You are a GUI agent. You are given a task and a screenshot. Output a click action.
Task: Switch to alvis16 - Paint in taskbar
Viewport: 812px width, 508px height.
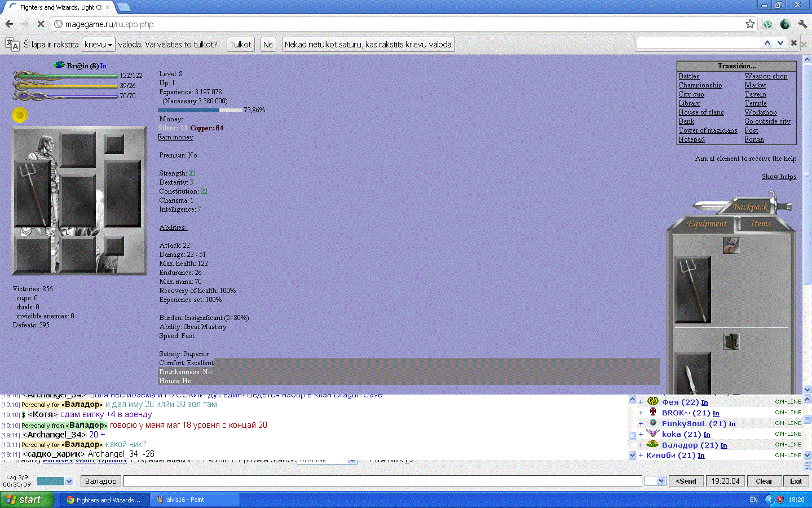click(195, 500)
